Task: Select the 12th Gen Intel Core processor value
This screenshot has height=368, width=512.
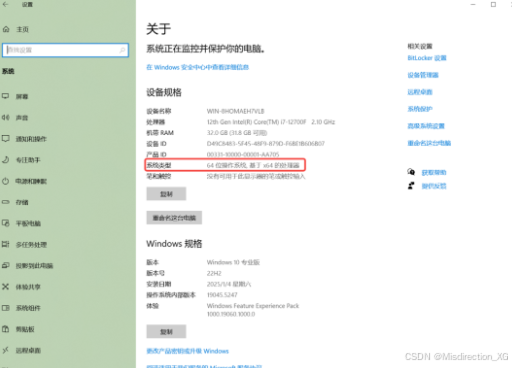Action: click(271, 122)
